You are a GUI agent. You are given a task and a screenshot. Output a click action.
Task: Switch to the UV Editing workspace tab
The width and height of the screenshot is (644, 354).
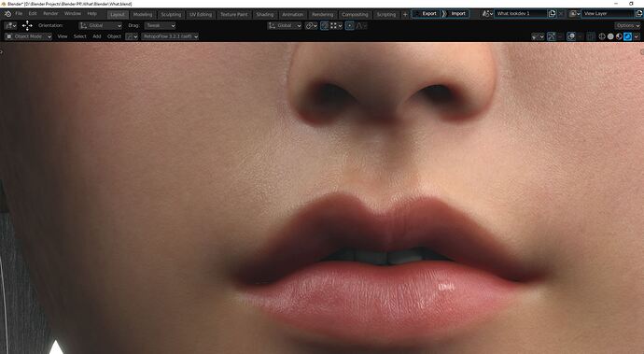tap(201, 14)
